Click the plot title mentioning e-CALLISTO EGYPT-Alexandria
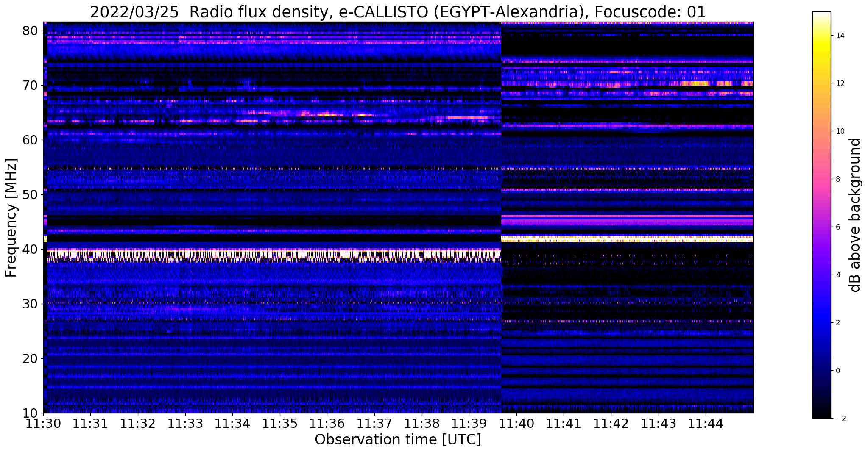Viewport: 868px width, 452px height. (x=398, y=12)
